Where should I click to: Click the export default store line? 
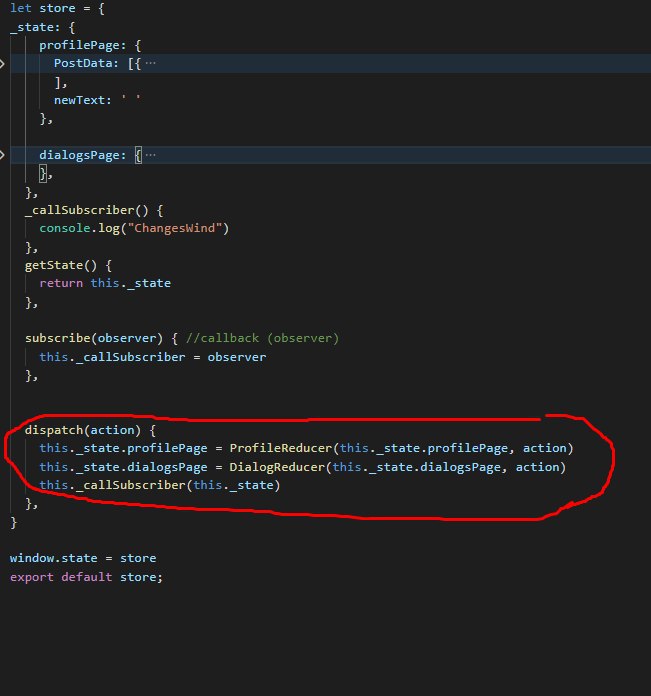[x=87, y=577]
